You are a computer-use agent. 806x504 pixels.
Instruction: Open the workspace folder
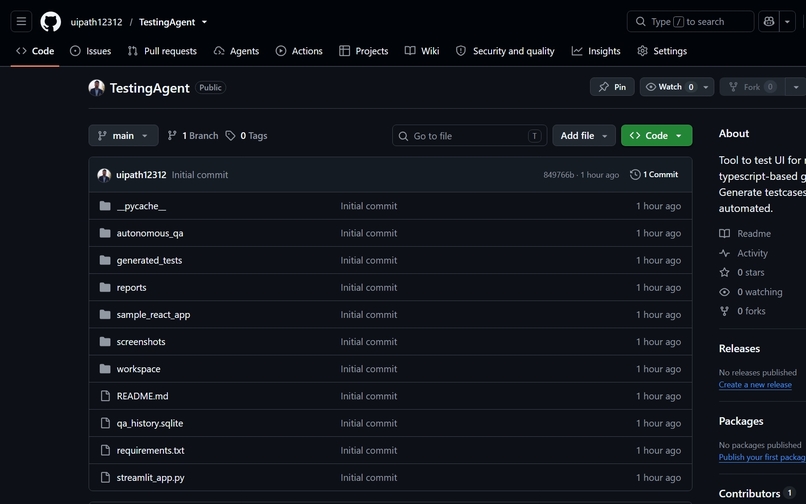(138, 369)
